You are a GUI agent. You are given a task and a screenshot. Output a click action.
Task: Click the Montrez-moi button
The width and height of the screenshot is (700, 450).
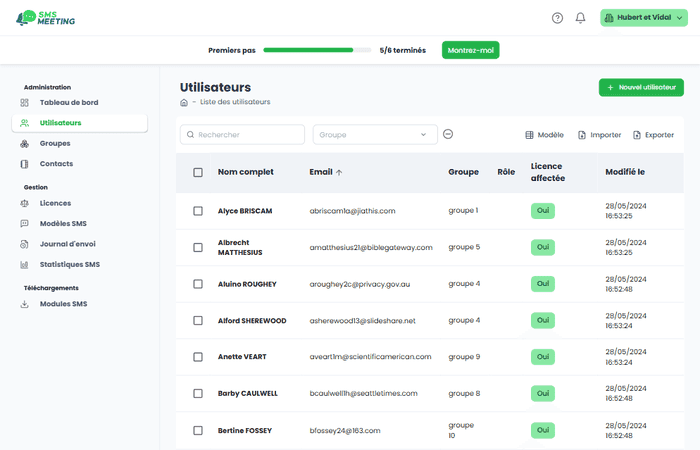point(471,50)
